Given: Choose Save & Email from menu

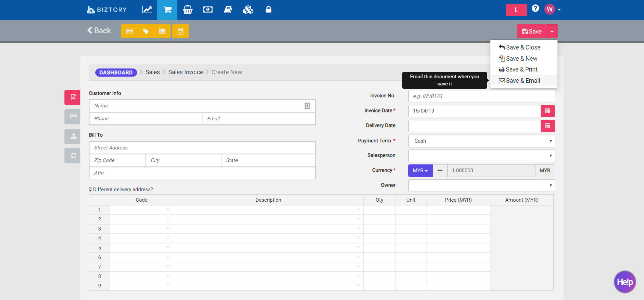Looking at the screenshot, I should click(524, 81).
